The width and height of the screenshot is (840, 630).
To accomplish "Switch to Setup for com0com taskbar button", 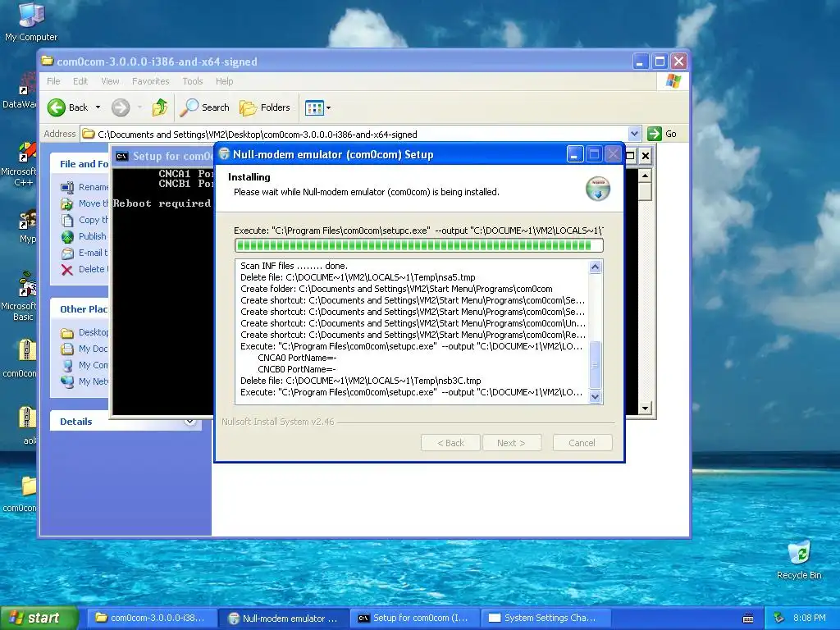I will tap(415, 619).
